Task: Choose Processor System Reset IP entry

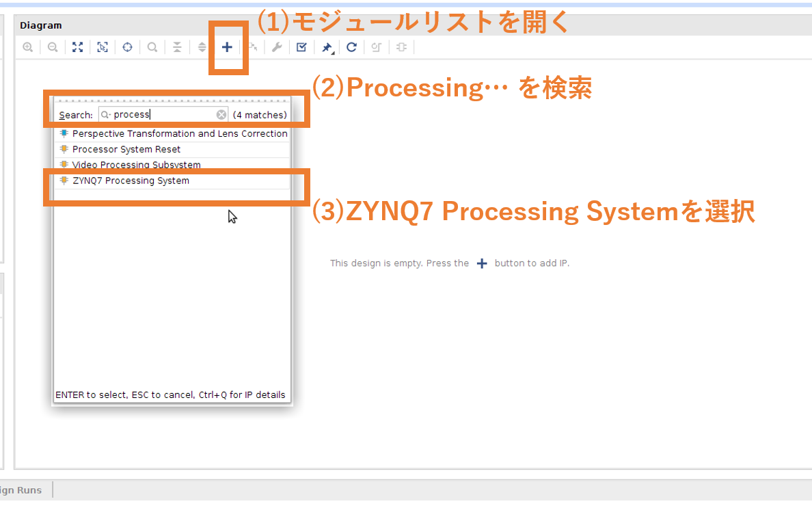Action: (x=126, y=149)
